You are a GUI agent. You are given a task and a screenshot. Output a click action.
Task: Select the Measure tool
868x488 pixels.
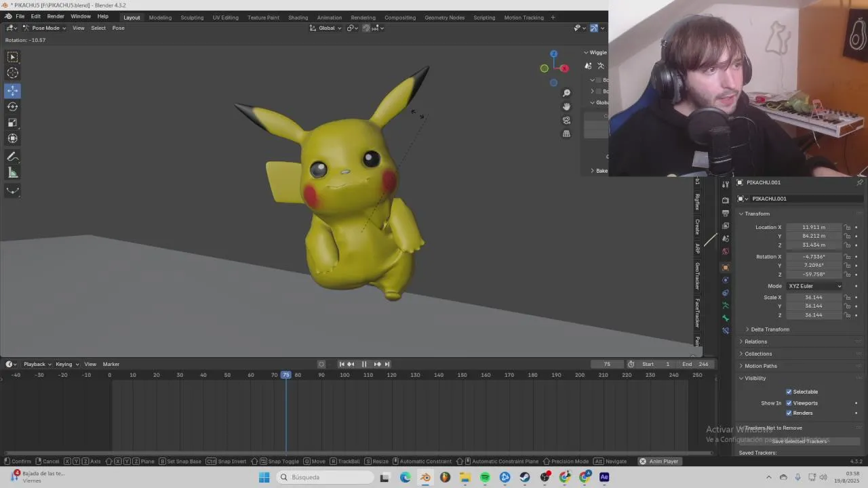[12, 173]
